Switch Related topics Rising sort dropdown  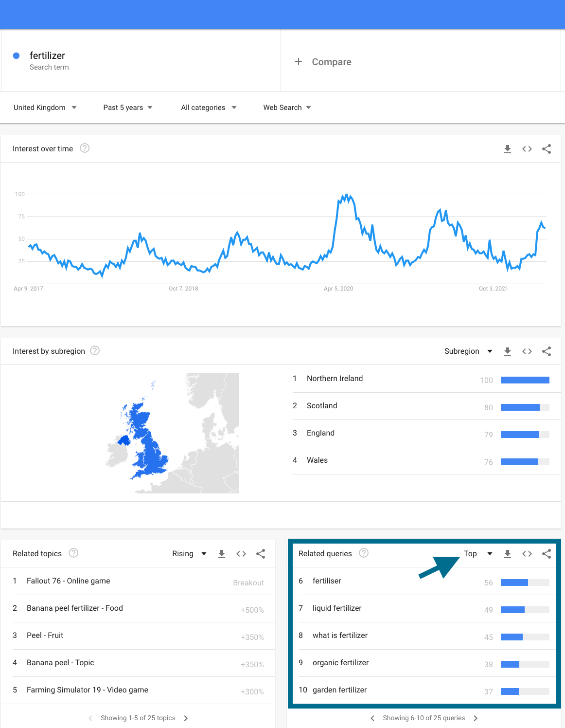coord(189,554)
